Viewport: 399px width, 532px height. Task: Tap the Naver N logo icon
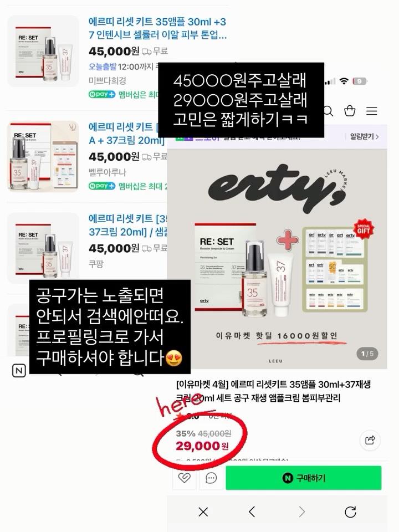click(x=19, y=371)
